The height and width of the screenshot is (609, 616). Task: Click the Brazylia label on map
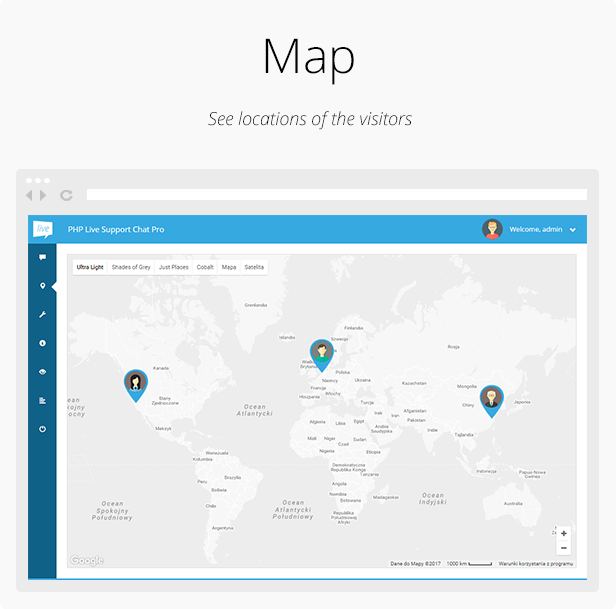(233, 477)
